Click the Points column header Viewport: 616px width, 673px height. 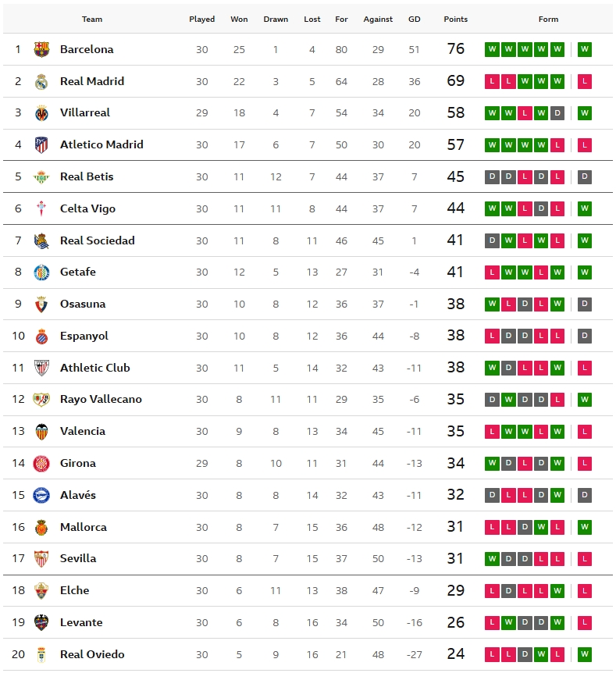(455, 19)
